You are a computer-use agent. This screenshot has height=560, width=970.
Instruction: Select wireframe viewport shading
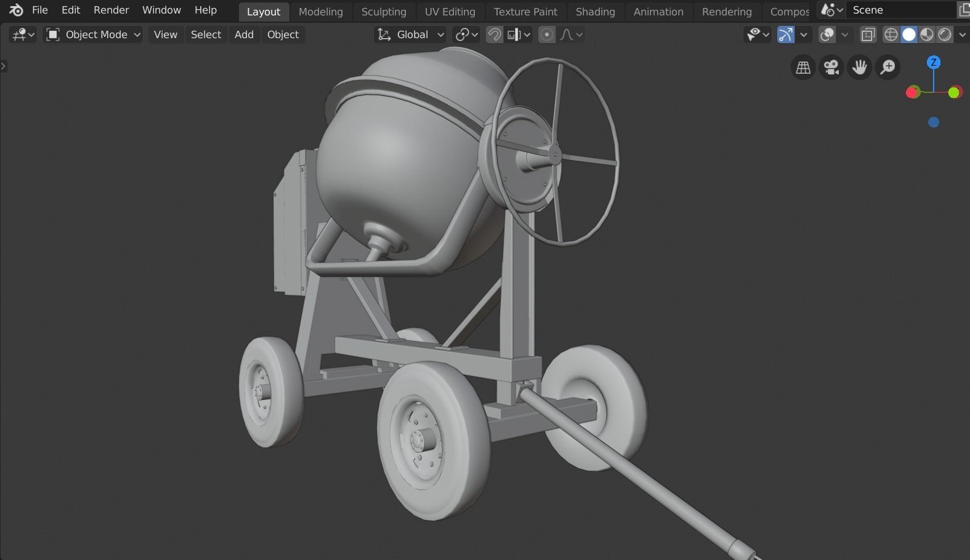click(x=891, y=34)
